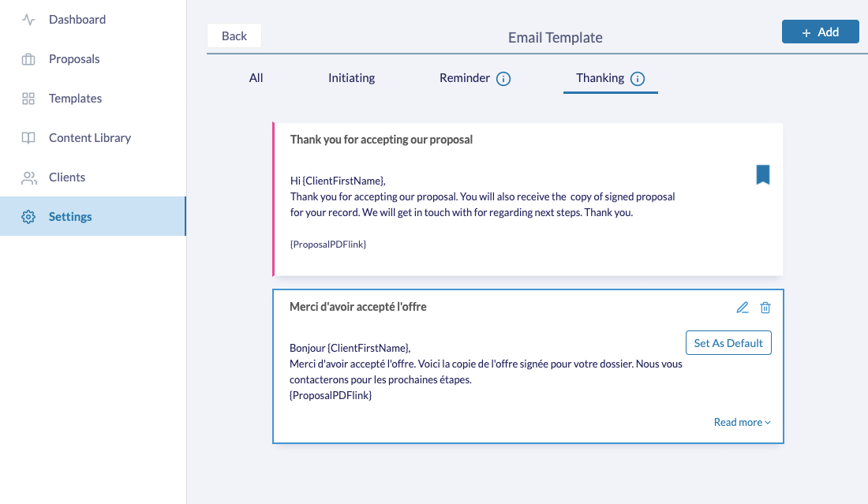Open the Content Library section

pos(93,138)
